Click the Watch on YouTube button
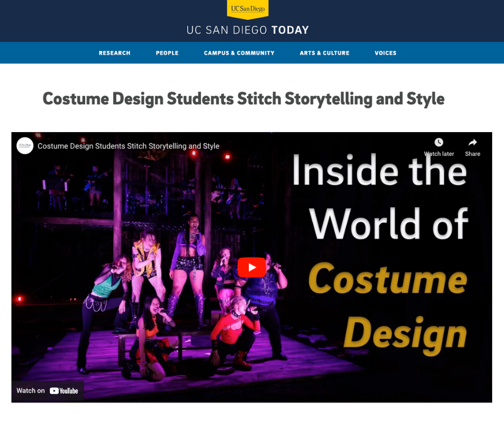The height and width of the screenshot is (423, 504). (x=48, y=390)
